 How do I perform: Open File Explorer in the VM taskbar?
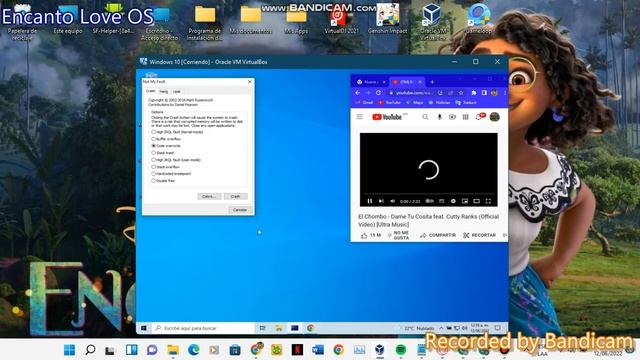279,328
